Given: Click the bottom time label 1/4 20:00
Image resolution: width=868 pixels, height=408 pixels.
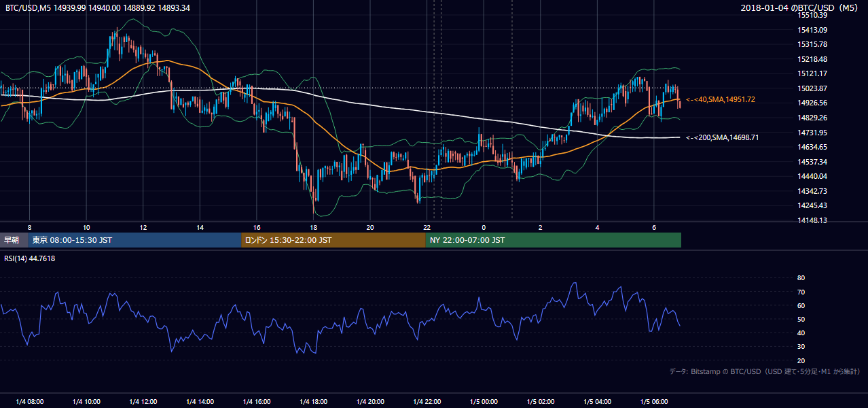Looking at the screenshot, I should pyautogui.click(x=370, y=401).
